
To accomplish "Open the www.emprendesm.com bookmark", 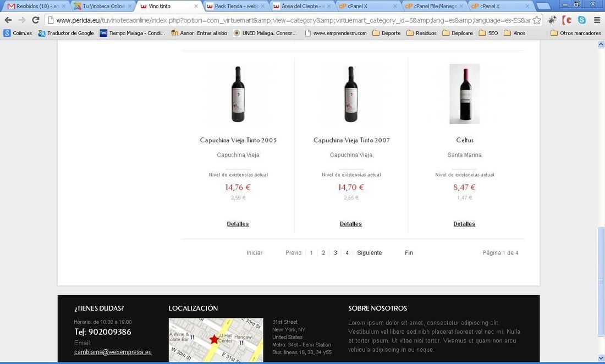I will [335, 33].
